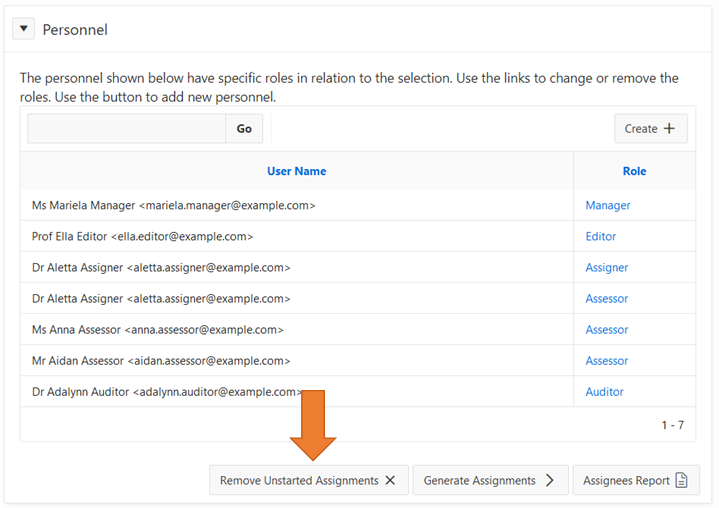Open Assessor role link for Aidan Assessor

point(607,361)
